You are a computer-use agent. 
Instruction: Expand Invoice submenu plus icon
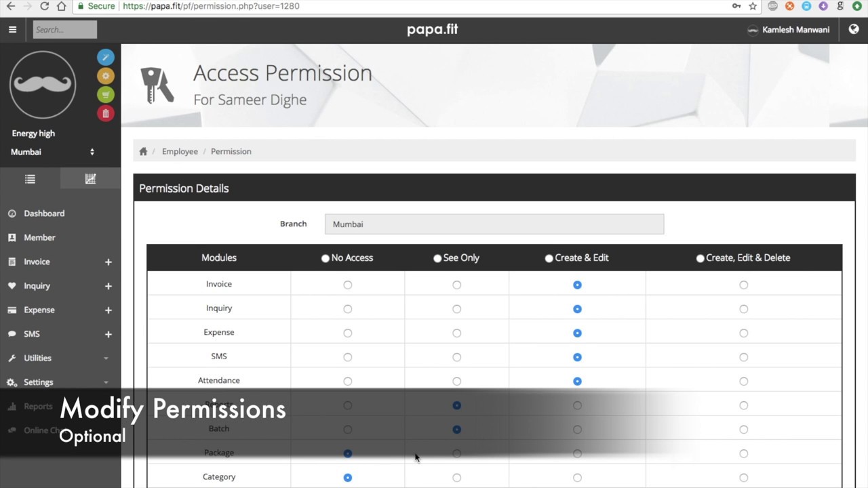(108, 262)
